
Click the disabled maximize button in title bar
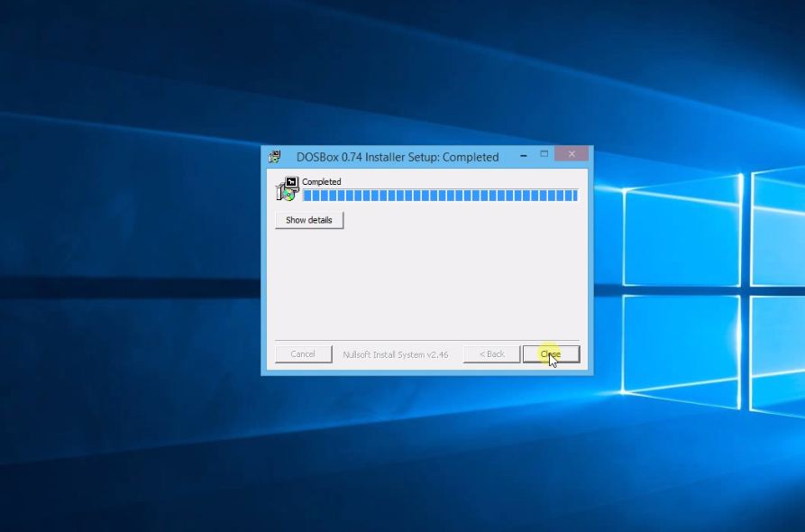544,154
